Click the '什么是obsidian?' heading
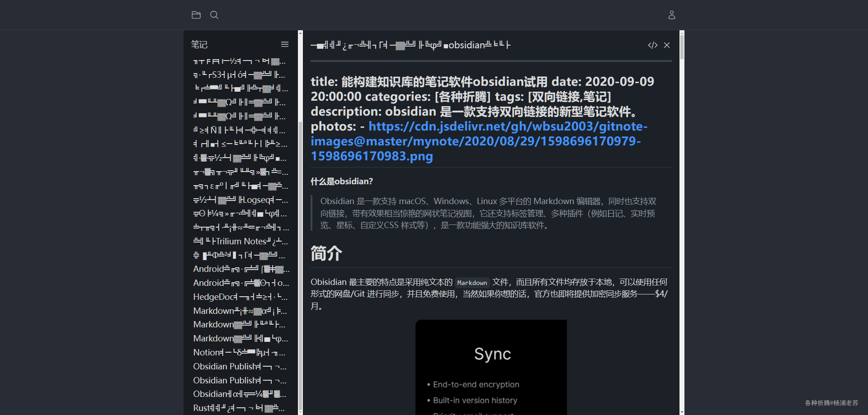This screenshot has width=868, height=415. pyautogui.click(x=342, y=181)
